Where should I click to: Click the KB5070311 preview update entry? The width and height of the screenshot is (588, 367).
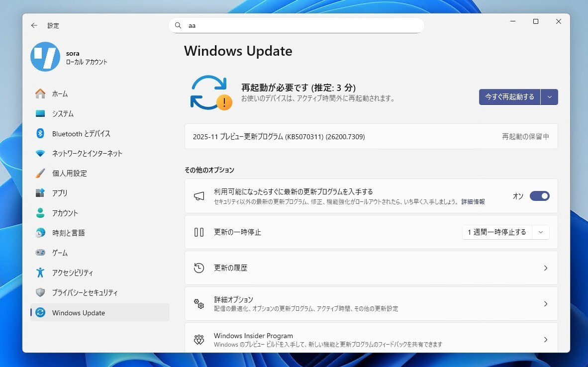[371, 136]
